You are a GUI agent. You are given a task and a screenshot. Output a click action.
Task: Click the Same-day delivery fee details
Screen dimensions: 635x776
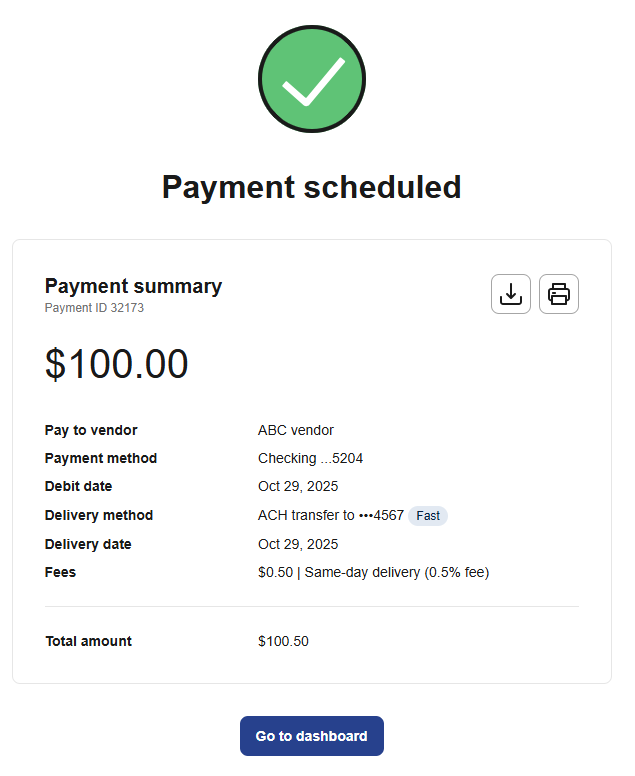click(x=396, y=572)
